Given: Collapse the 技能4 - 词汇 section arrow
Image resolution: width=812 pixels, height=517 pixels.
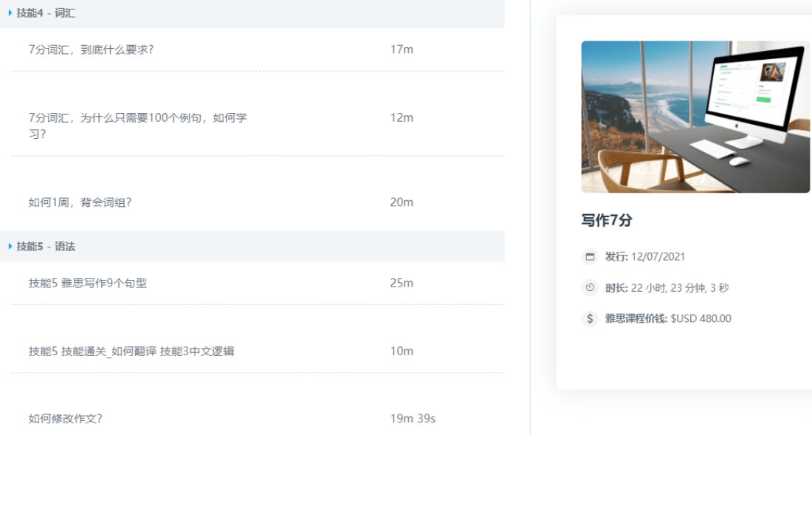Looking at the screenshot, I should coord(10,13).
